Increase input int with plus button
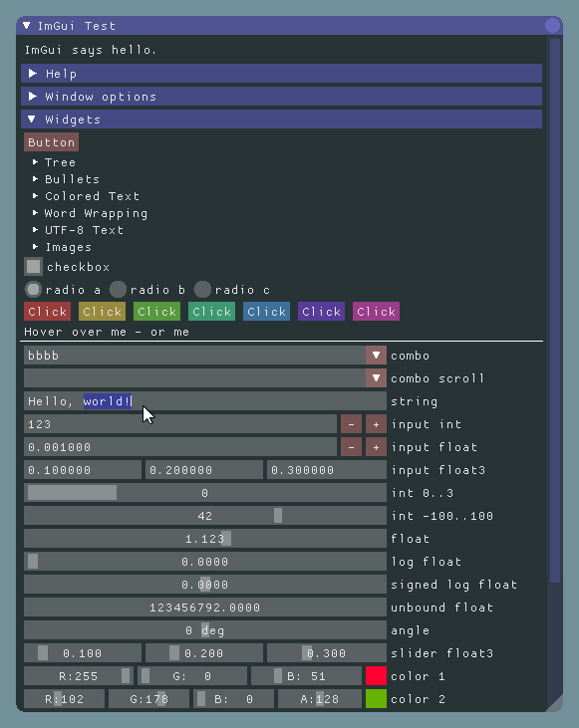 pos(376,424)
